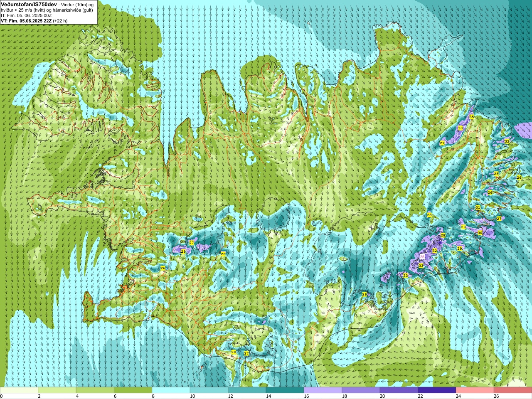Pick the 22–24 m/s dark indigo legend swatch
This screenshot has height=399, width=532.
pos(437,390)
